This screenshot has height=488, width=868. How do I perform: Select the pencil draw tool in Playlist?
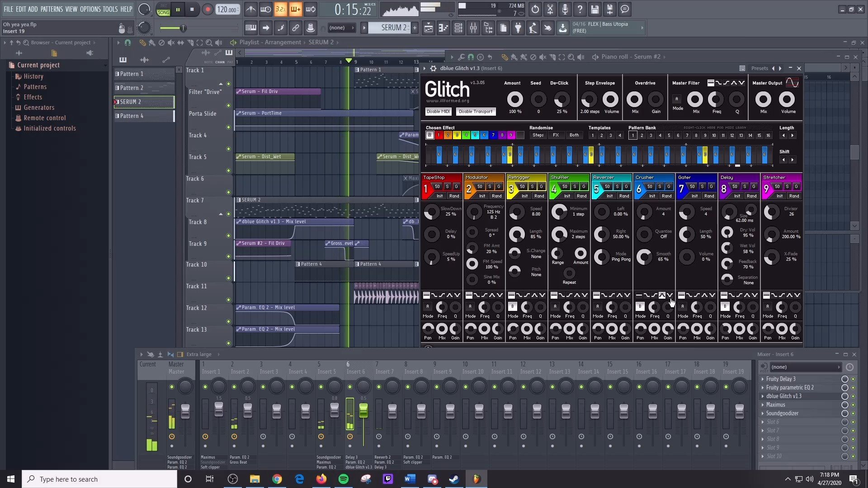point(142,43)
